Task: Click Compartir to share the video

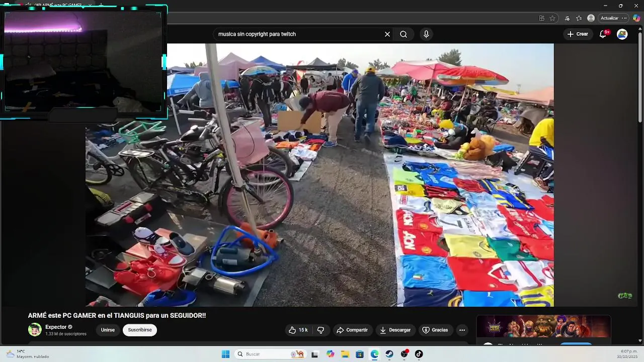Action: point(352,330)
